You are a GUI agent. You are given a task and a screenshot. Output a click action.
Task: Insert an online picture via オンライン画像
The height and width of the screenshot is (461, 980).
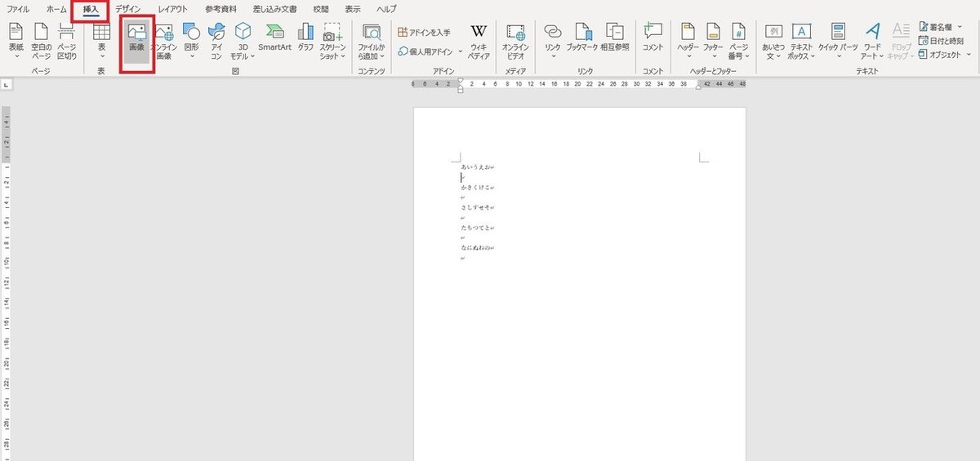click(x=163, y=41)
